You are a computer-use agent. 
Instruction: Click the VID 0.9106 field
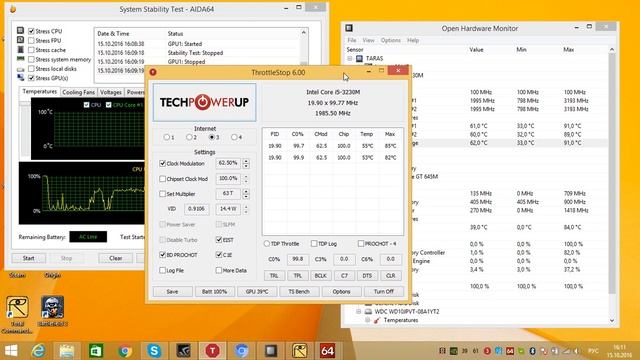coord(196,209)
